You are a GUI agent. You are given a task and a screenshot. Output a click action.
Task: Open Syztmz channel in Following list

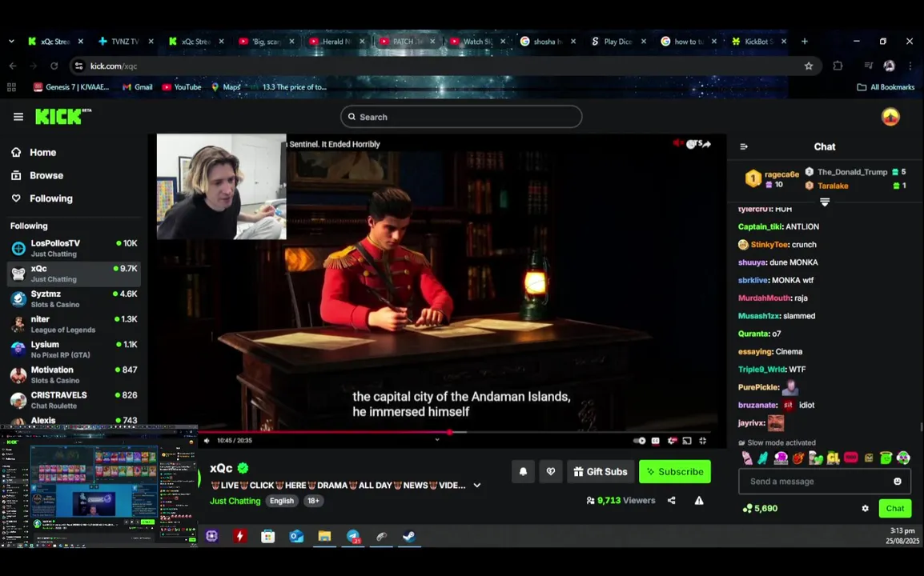click(x=74, y=298)
